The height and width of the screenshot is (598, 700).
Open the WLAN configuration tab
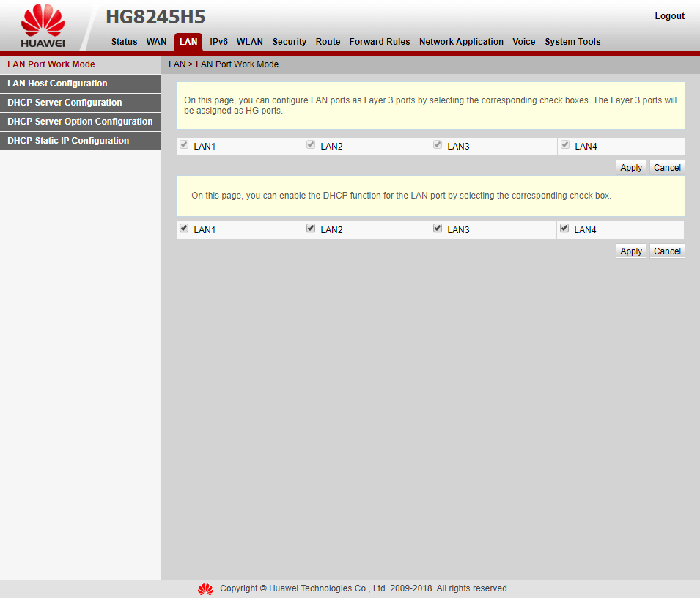(x=249, y=42)
